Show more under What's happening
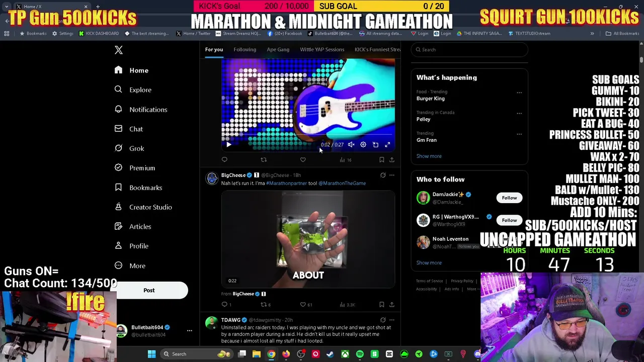This screenshot has height=362, width=644. pos(429,156)
